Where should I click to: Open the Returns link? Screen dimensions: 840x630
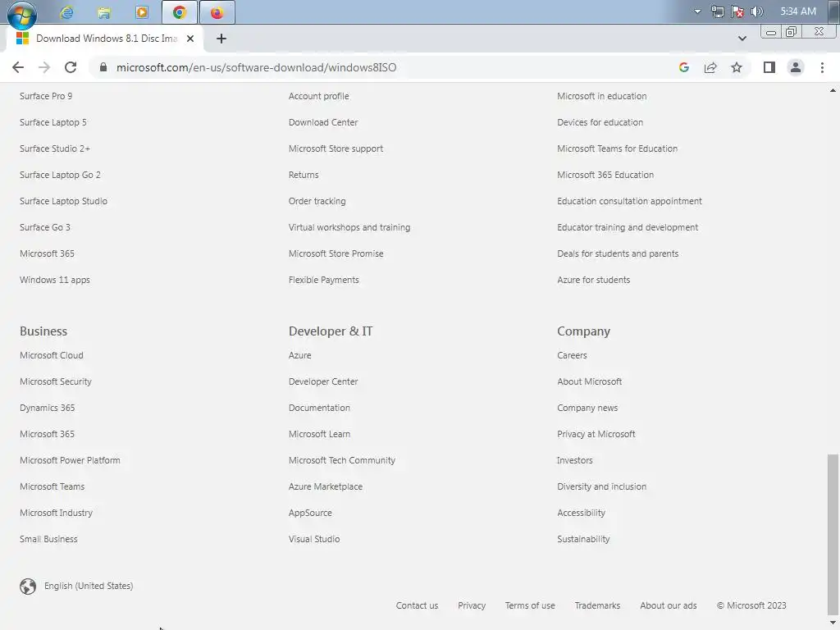[x=304, y=176]
